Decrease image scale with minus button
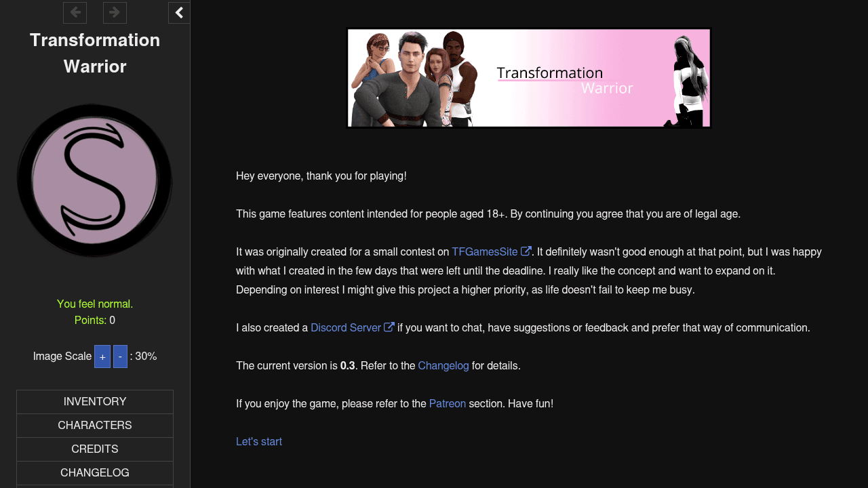 (x=120, y=357)
